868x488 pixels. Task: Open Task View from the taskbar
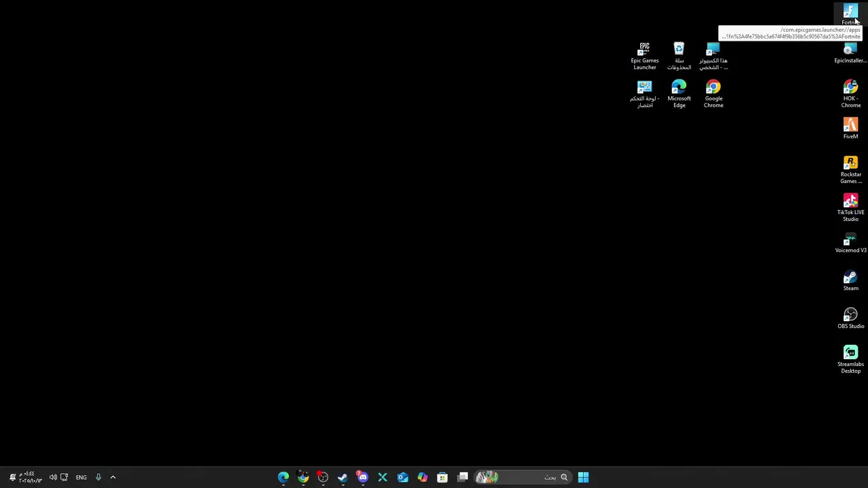coord(462,477)
